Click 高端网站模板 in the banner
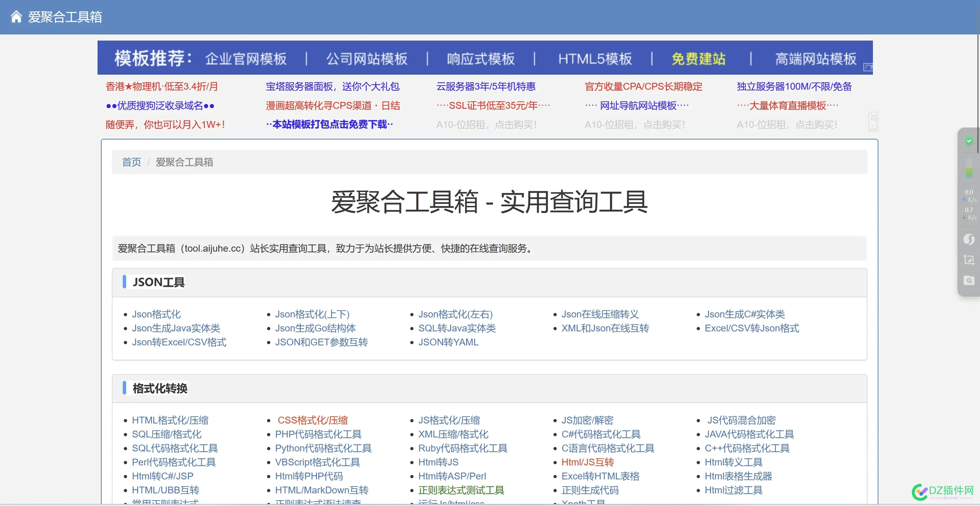This screenshot has height=506, width=980. tap(816, 59)
